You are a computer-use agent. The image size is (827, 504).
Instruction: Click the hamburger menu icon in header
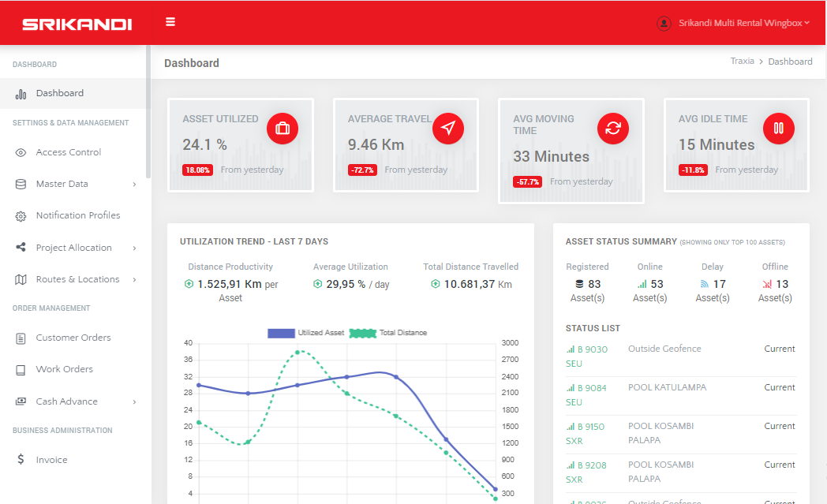click(170, 22)
